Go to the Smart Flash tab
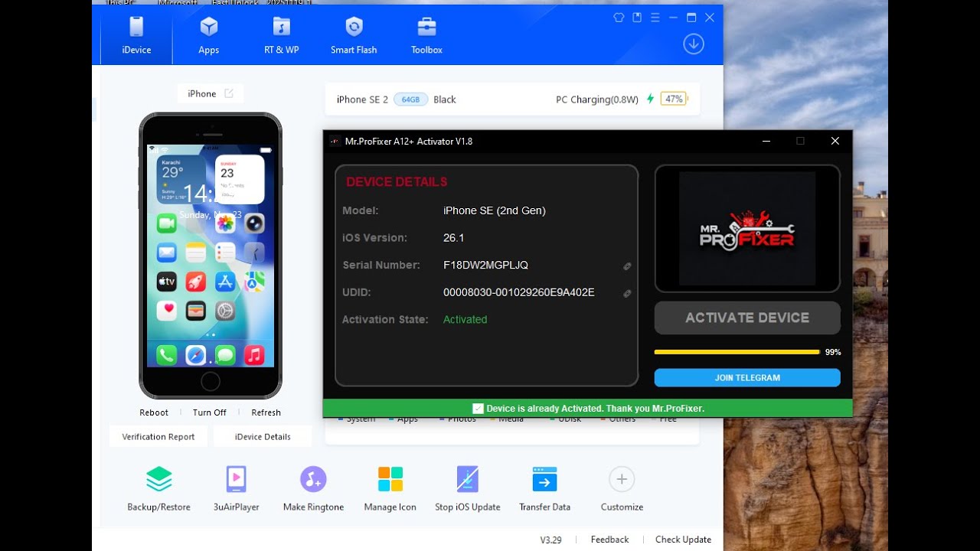The height and width of the screenshot is (551, 980). tap(354, 36)
